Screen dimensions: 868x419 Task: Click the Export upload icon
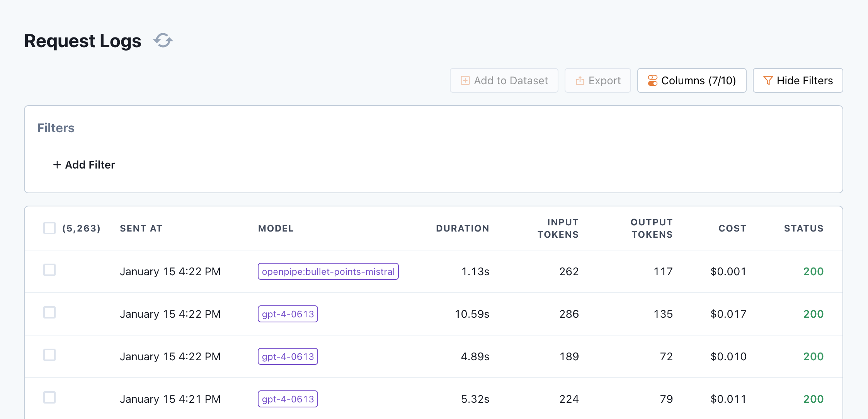coord(580,80)
